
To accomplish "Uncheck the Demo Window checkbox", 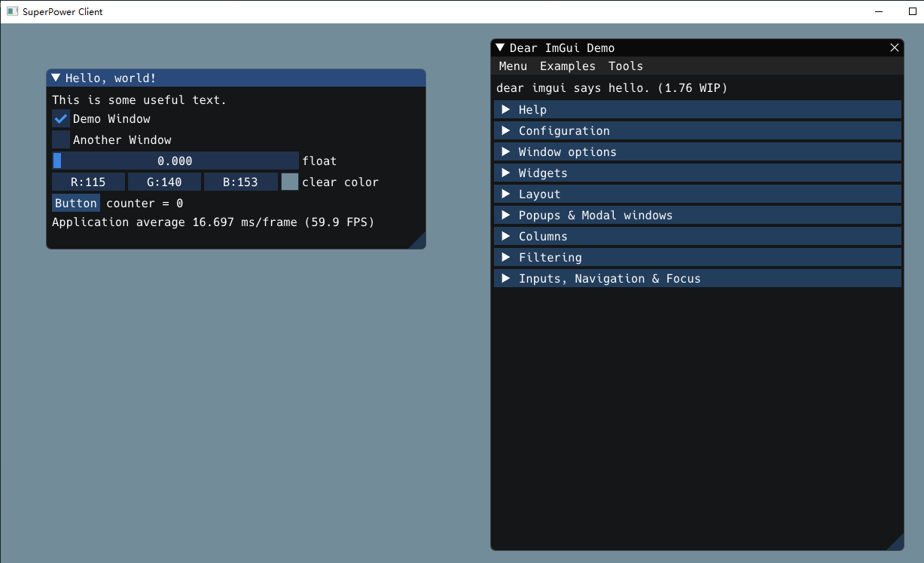I will [61, 118].
